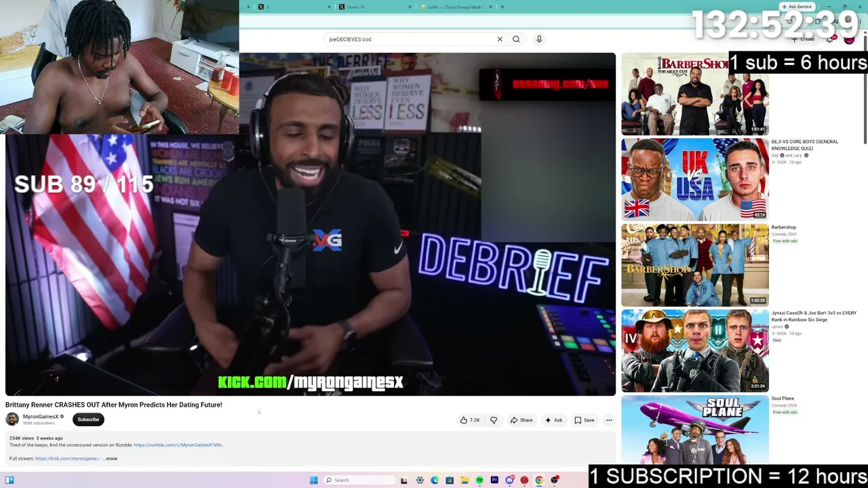Open the red circular app on taskbar
The width and height of the screenshot is (868, 488).
tap(524, 480)
